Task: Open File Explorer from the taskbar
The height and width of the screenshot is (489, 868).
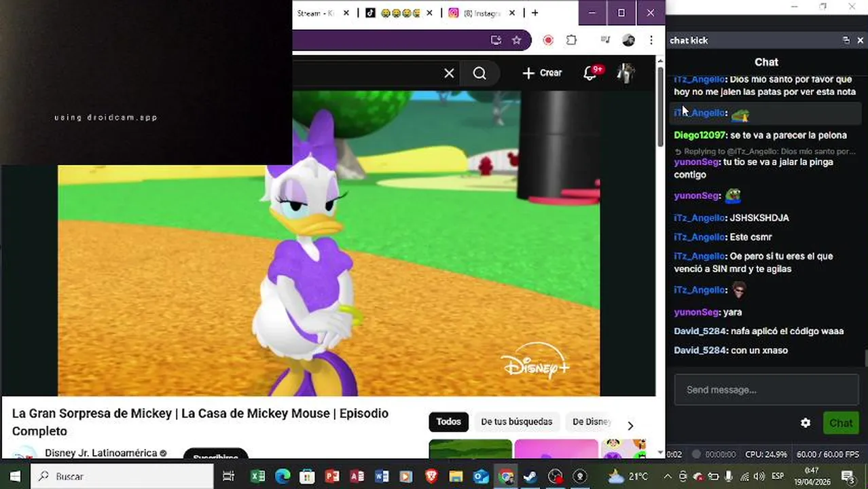Action: (x=456, y=476)
